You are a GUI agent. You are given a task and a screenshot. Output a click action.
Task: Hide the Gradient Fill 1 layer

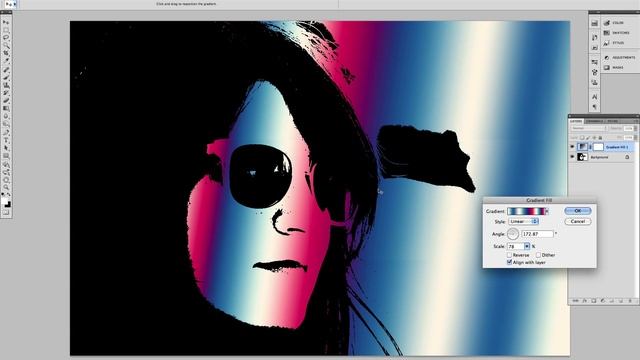click(x=572, y=147)
